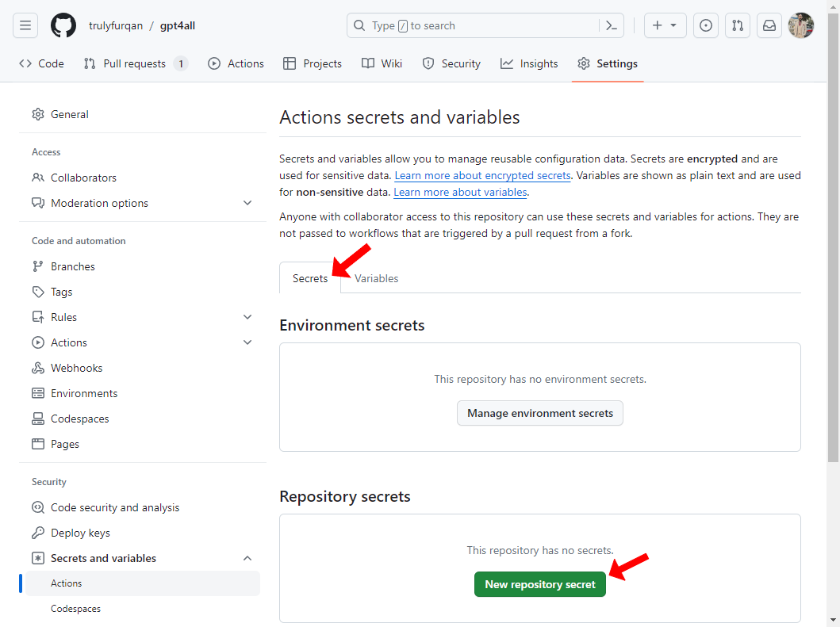Click the user profile avatar
Viewport: 840px width, 627px height.
coord(801,25)
